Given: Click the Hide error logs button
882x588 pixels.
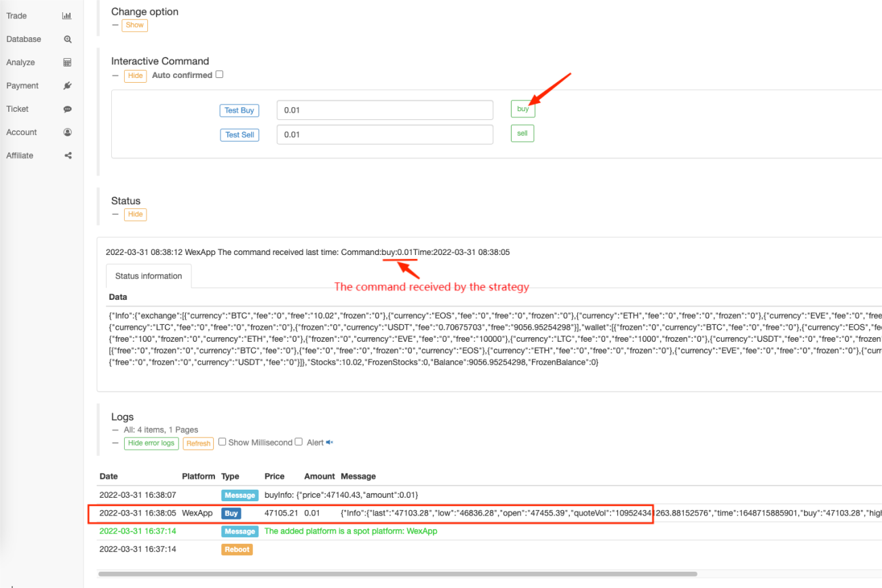Looking at the screenshot, I should [x=152, y=443].
